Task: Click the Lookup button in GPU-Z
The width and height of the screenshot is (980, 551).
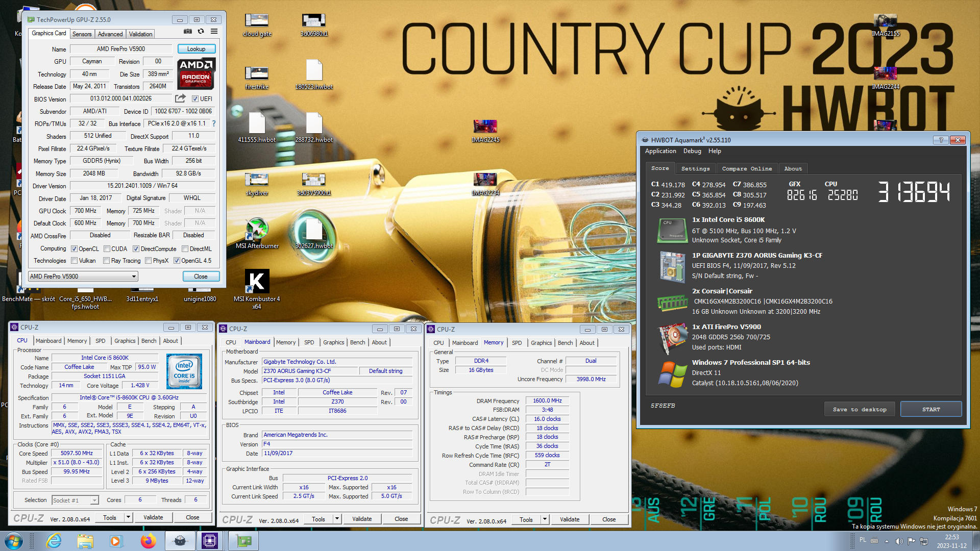Action: click(x=197, y=49)
